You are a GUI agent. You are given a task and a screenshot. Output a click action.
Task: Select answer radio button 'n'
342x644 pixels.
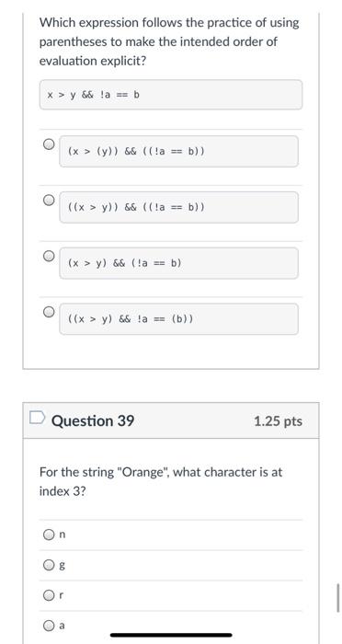(49, 535)
